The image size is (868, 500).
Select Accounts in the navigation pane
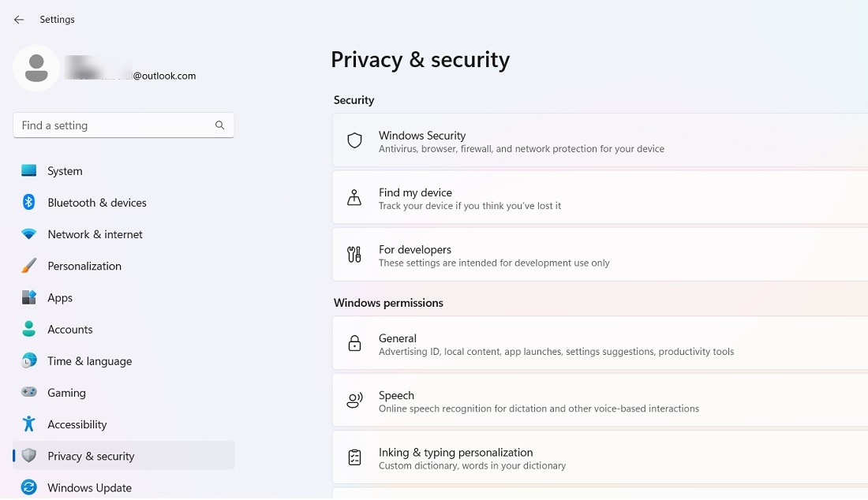[x=69, y=329]
